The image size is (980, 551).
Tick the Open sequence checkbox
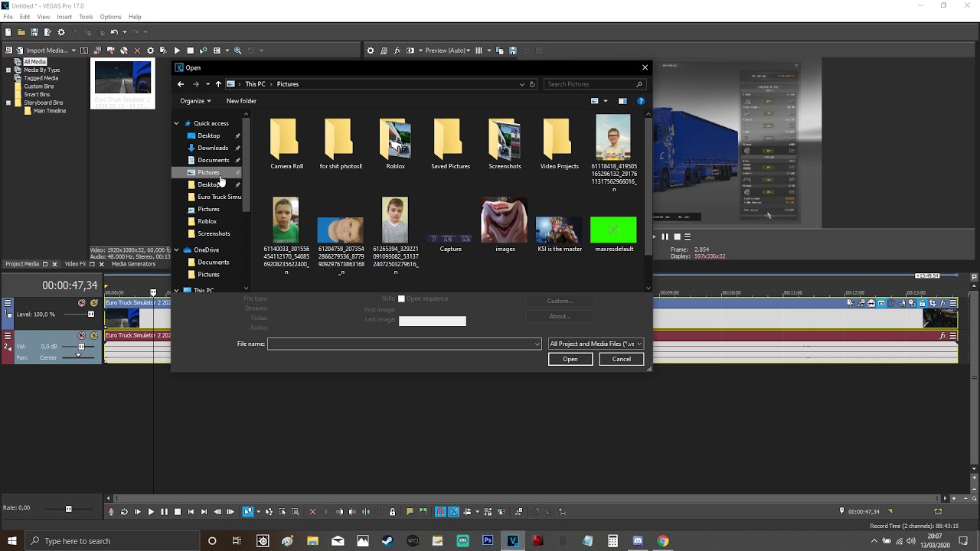pyautogui.click(x=401, y=298)
